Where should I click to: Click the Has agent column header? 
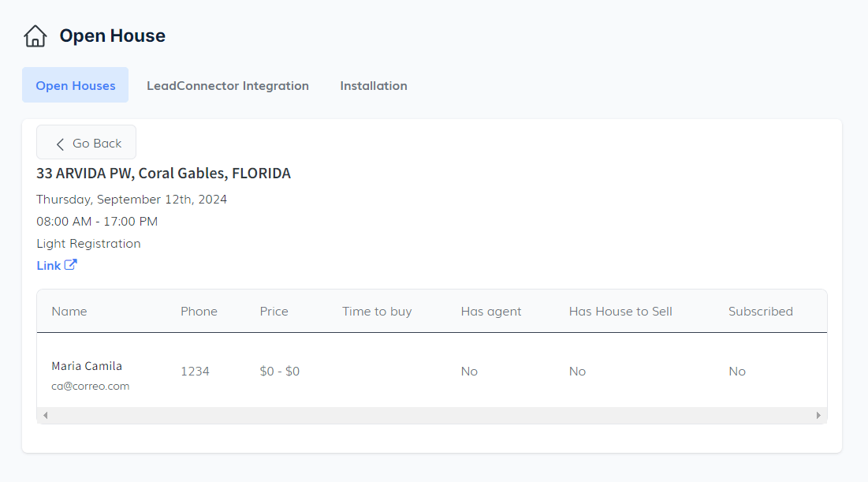tap(491, 312)
